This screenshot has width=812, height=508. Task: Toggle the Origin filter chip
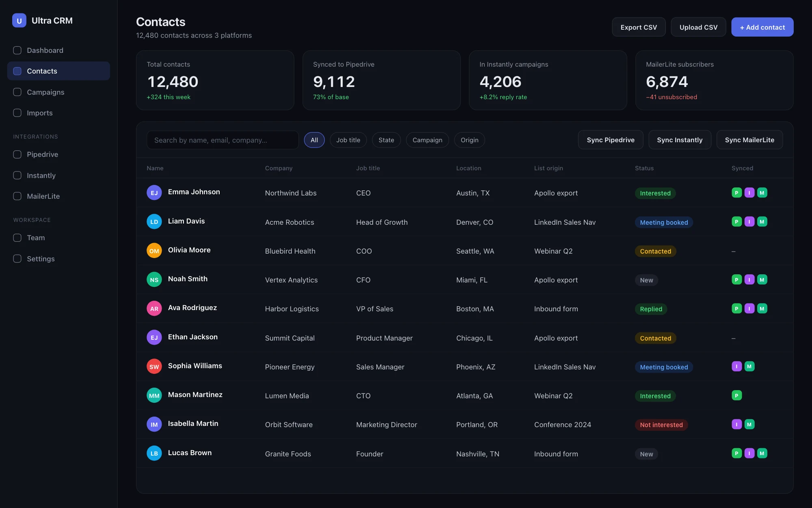(470, 140)
